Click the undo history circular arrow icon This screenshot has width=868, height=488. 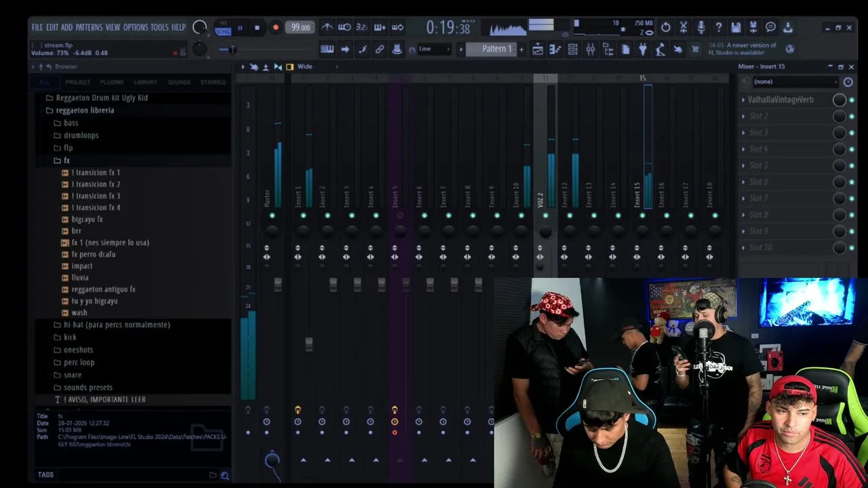pos(666,27)
